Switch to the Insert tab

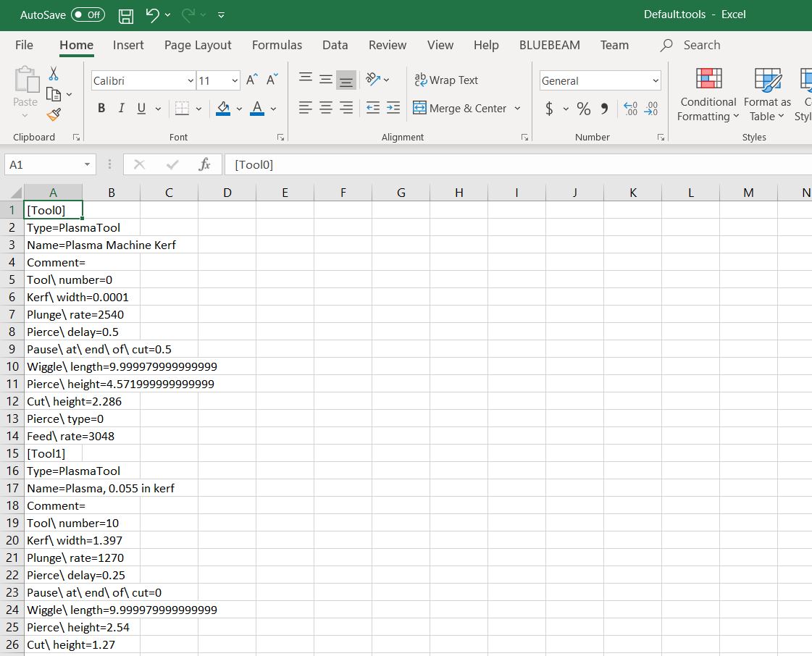[x=128, y=45]
